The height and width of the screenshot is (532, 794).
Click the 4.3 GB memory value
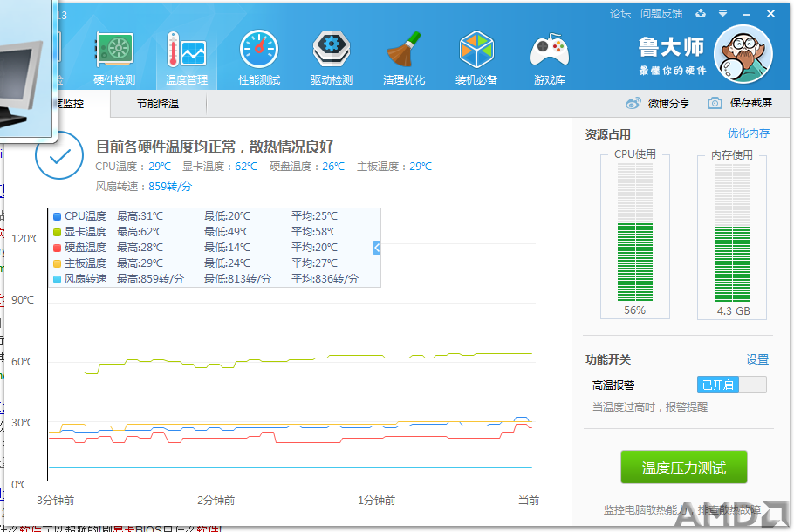point(733,310)
